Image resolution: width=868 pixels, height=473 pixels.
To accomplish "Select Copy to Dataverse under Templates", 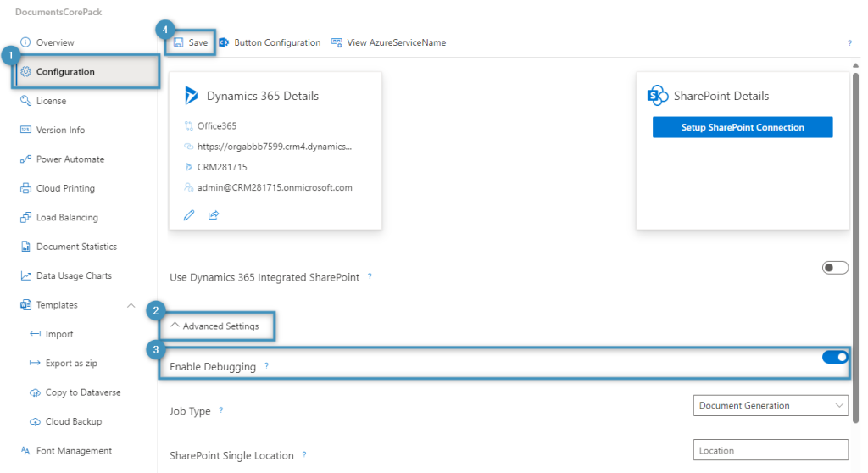I will pos(83,392).
